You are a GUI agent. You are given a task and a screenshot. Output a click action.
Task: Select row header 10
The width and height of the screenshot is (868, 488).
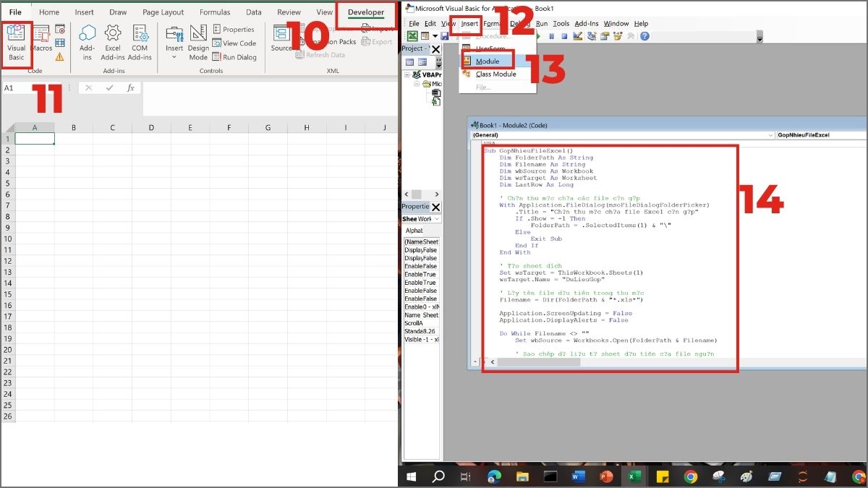point(7,239)
